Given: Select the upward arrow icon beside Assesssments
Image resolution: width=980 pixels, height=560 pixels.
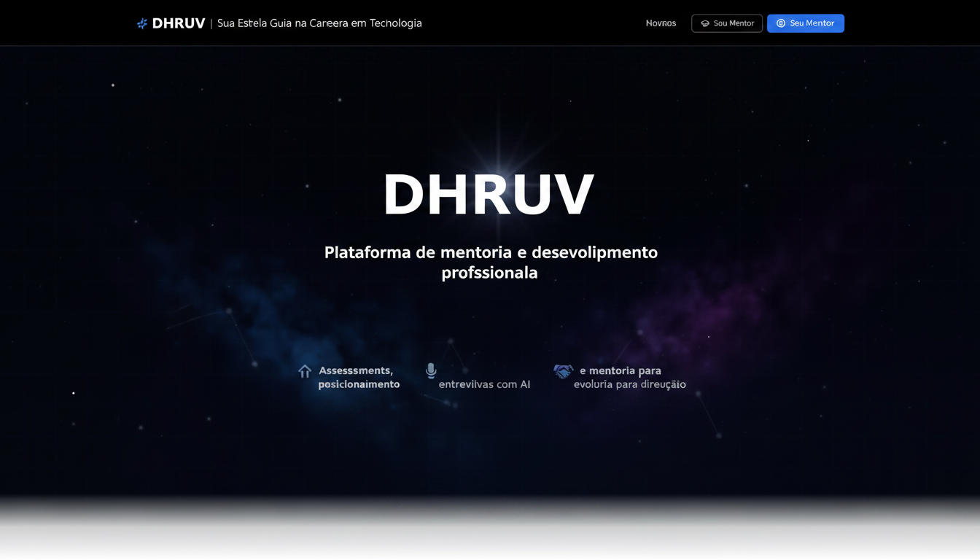Looking at the screenshot, I should coord(305,371).
